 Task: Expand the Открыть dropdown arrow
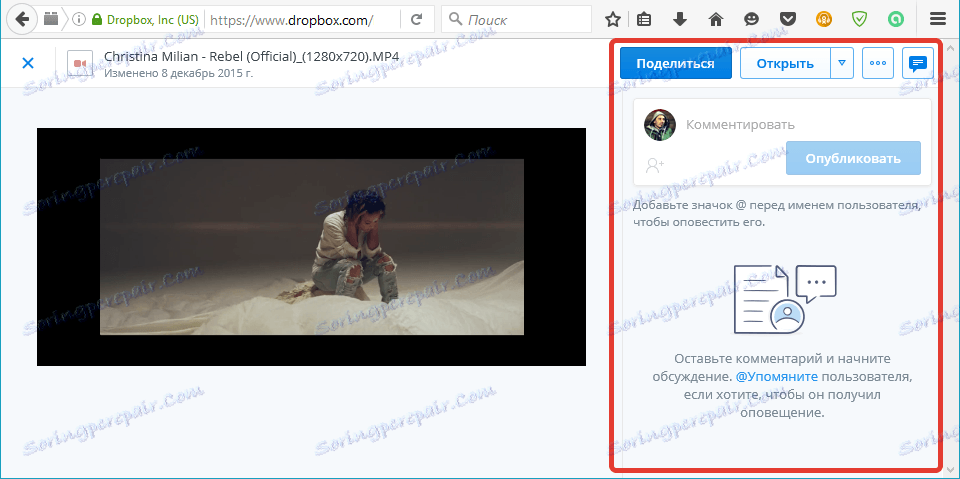point(842,64)
